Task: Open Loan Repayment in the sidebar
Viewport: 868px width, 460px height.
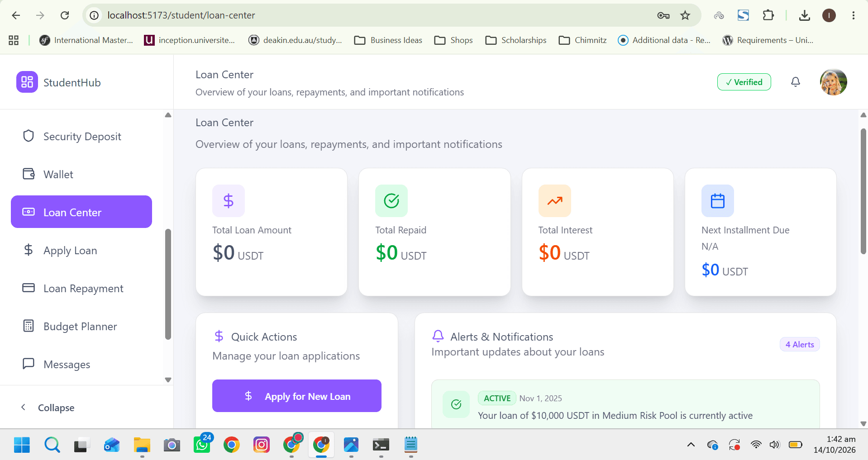Action: coord(81,288)
